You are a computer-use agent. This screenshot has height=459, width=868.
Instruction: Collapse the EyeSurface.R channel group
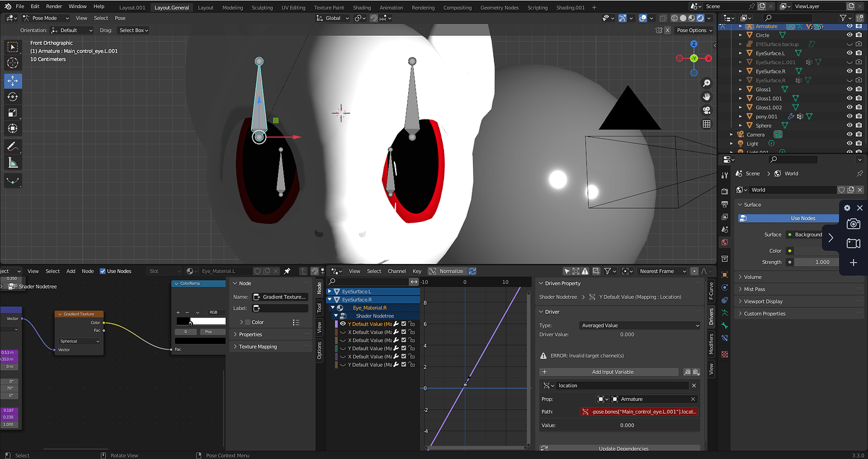tap(330, 300)
